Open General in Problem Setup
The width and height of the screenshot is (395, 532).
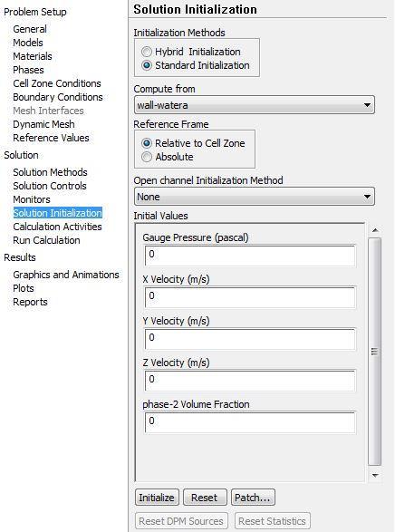(x=30, y=29)
